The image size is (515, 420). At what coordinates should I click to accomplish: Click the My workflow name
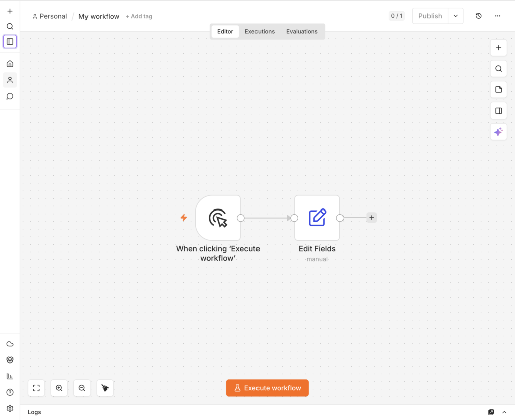coord(99,16)
